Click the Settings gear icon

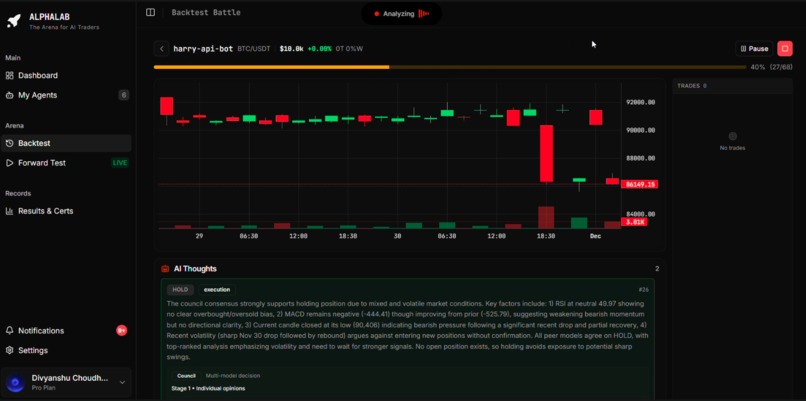pos(9,351)
